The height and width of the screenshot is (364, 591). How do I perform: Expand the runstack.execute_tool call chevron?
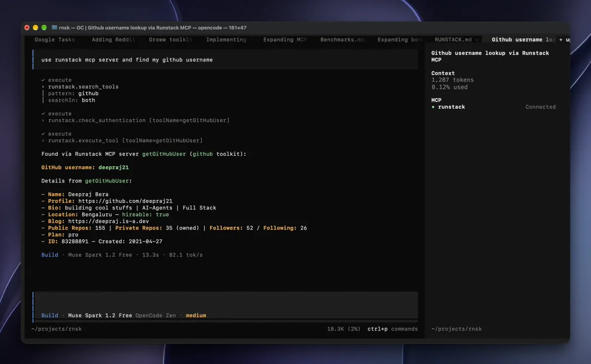point(43,140)
